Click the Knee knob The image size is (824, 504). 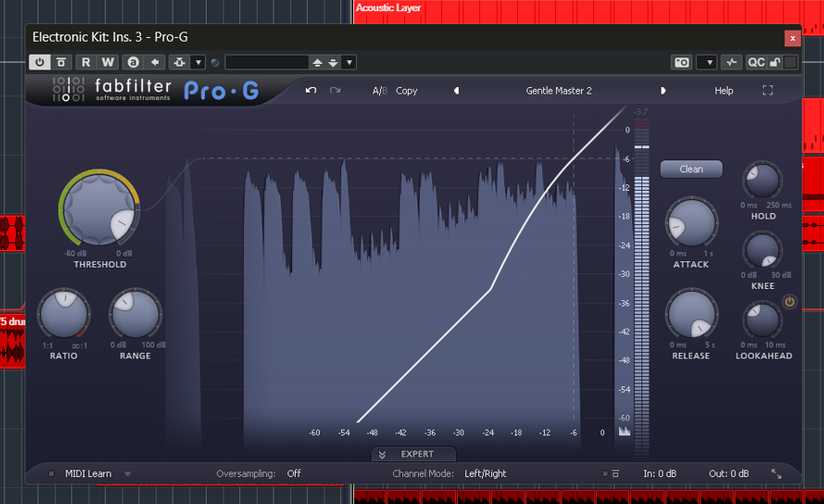[762, 250]
